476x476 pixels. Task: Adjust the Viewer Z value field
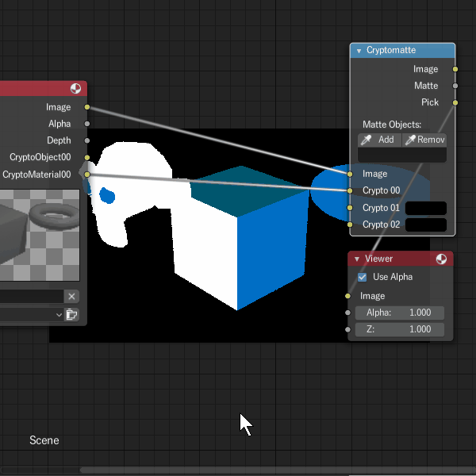(400, 329)
